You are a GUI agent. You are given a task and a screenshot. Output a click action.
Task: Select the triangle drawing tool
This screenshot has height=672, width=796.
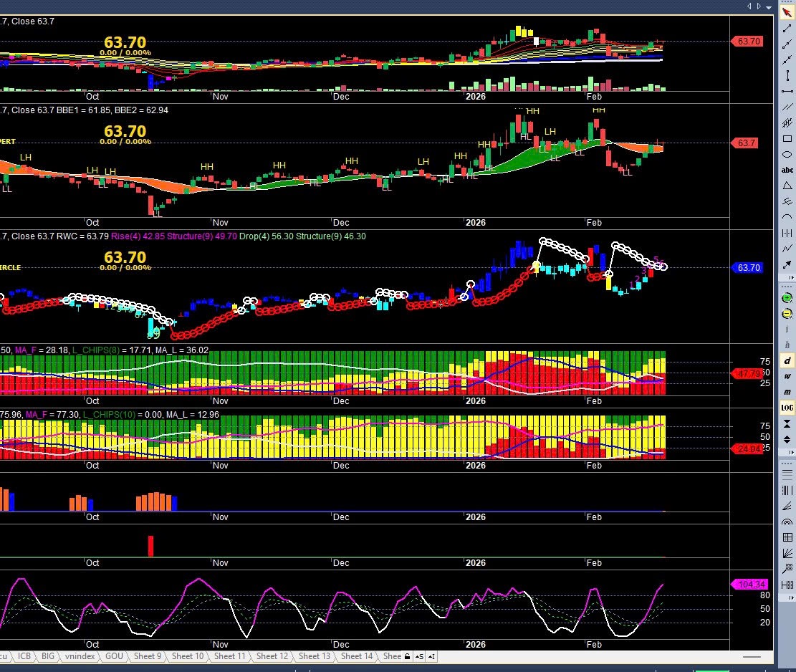click(787, 186)
